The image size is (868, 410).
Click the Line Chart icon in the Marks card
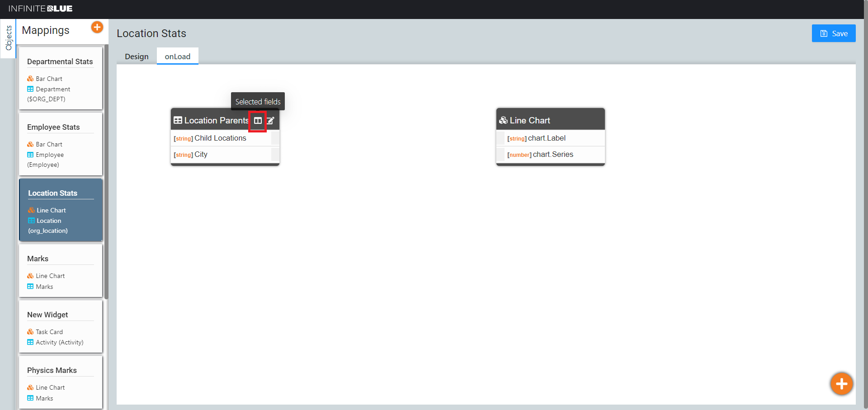pyautogui.click(x=30, y=276)
